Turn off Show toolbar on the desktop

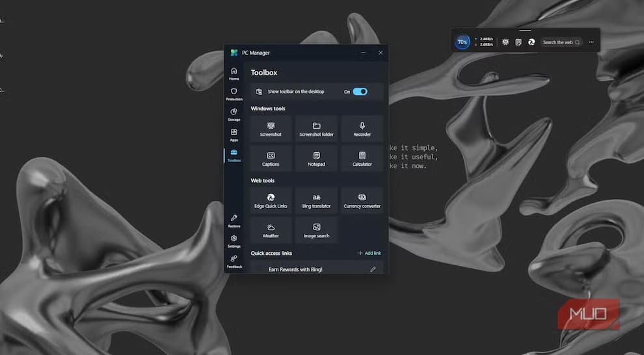[360, 92]
